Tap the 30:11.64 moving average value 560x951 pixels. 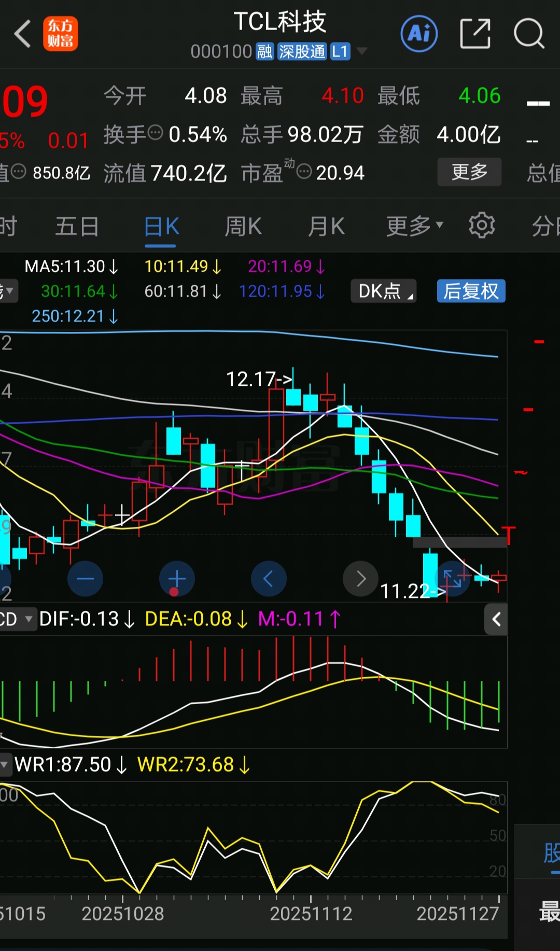point(79,291)
